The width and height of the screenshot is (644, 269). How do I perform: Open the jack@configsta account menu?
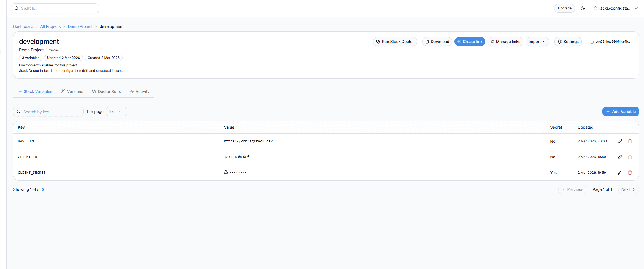click(616, 8)
